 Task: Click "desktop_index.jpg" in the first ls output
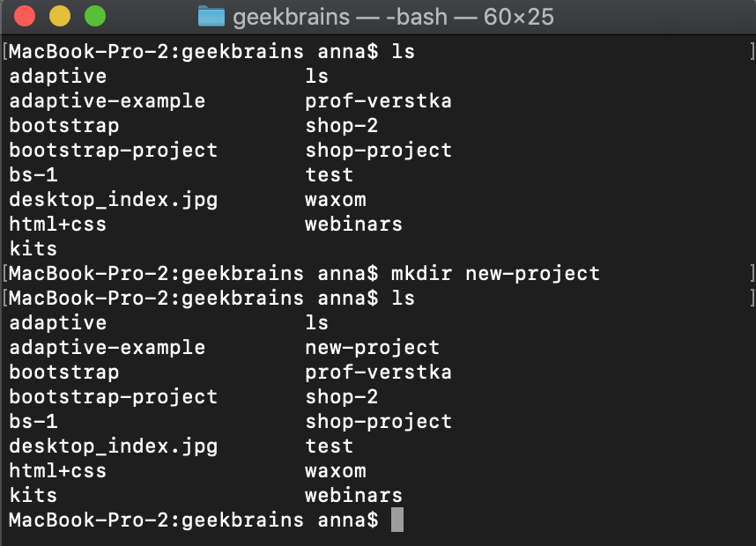point(113,199)
